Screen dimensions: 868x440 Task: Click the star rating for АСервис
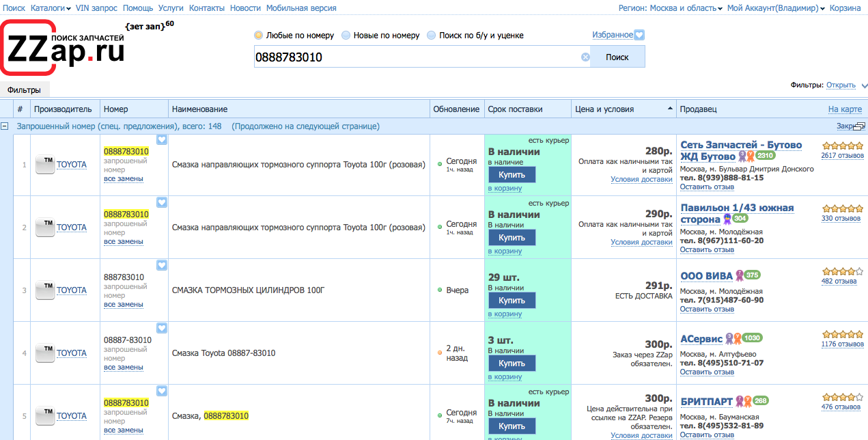tap(842, 334)
